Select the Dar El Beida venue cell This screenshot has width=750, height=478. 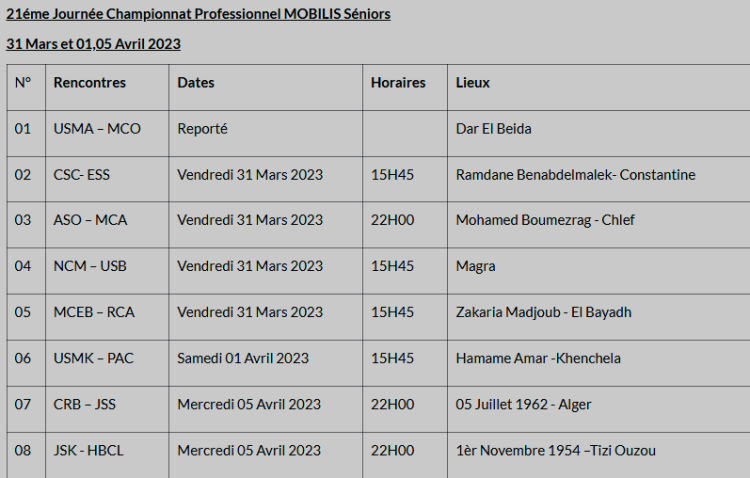(494, 129)
